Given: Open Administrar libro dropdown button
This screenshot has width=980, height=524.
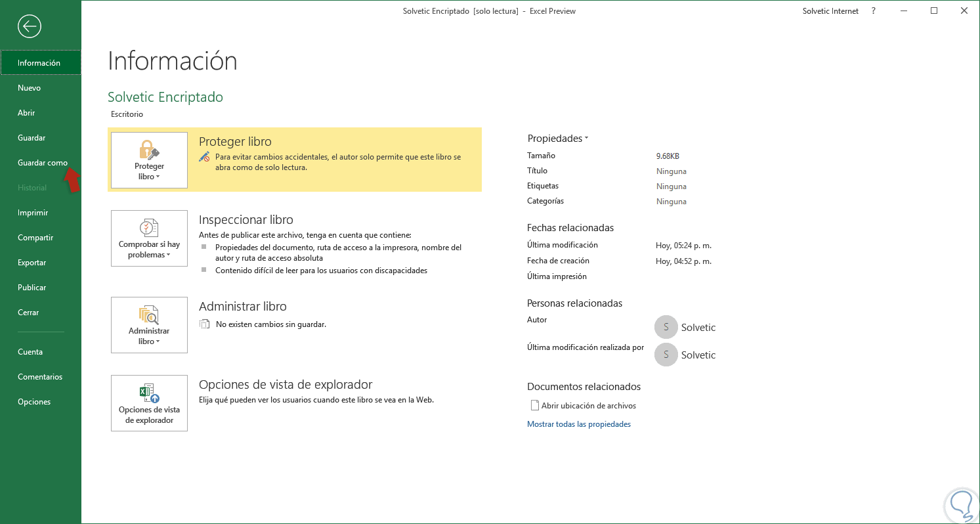Looking at the screenshot, I should pyautogui.click(x=149, y=325).
